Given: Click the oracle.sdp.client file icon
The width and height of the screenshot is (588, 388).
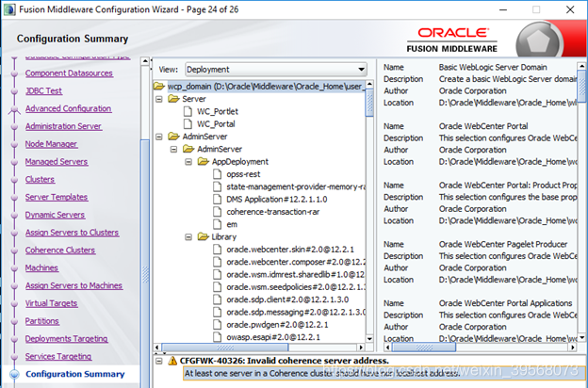Looking at the screenshot, I should (217, 299).
